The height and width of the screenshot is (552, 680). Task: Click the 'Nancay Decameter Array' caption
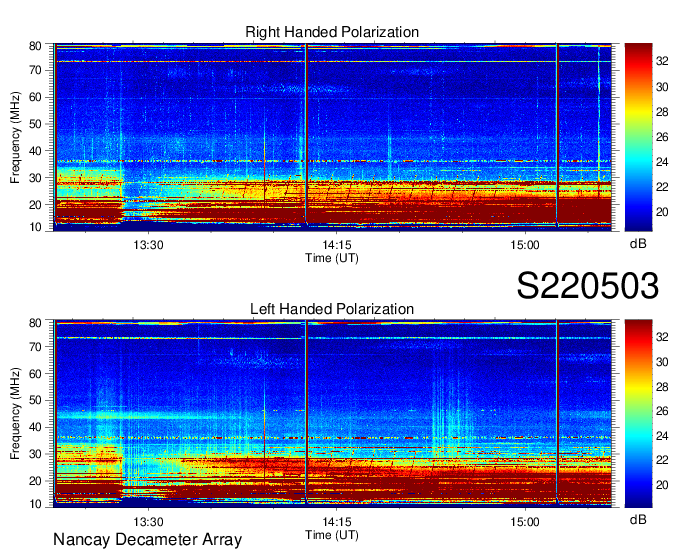click(147, 540)
